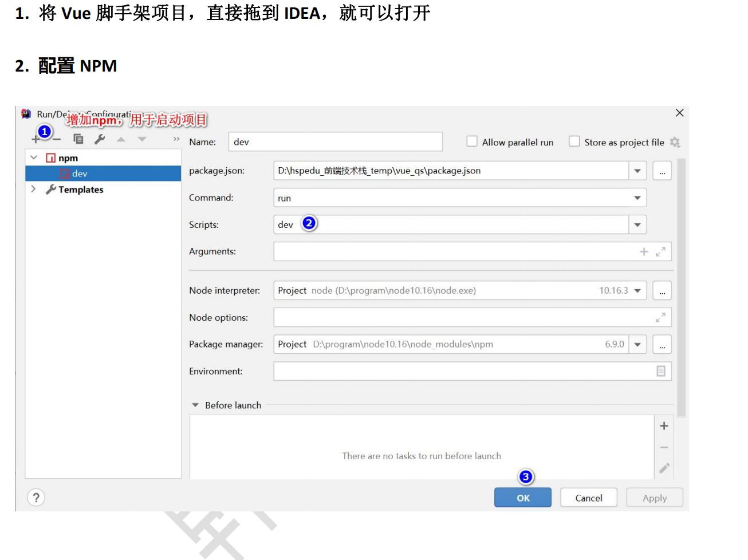Browse for the Node interpreter
The height and width of the screenshot is (560, 748).
(662, 290)
